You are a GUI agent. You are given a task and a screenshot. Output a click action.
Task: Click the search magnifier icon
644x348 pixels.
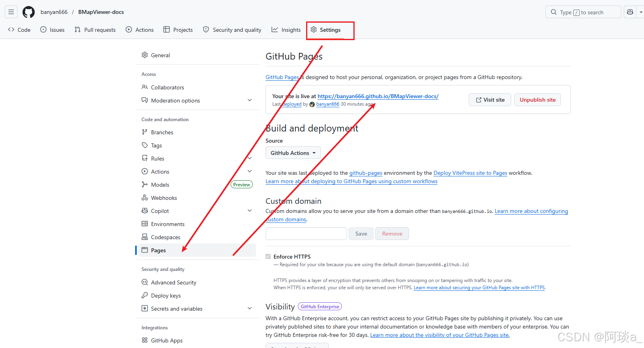click(x=554, y=12)
